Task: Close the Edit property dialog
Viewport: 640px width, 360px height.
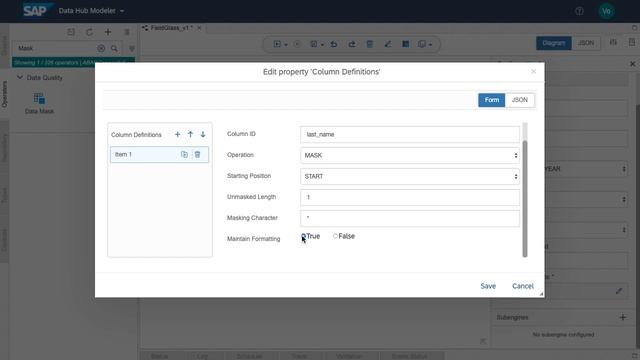Action: click(533, 71)
